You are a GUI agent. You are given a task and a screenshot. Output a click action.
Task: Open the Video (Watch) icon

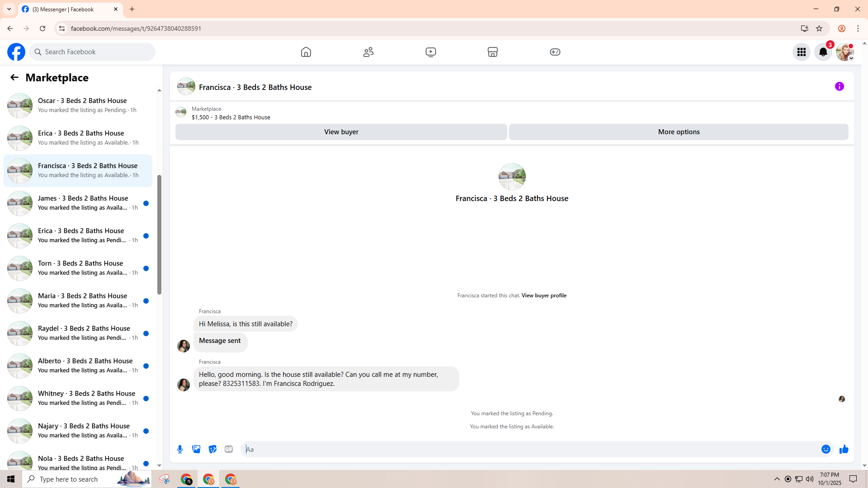pyautogui.click(x=431, y=52)
